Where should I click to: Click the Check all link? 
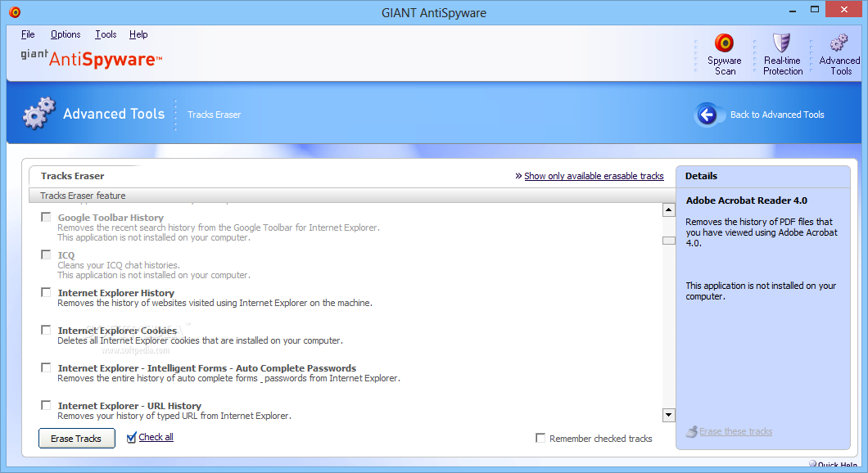coord(156,437)
